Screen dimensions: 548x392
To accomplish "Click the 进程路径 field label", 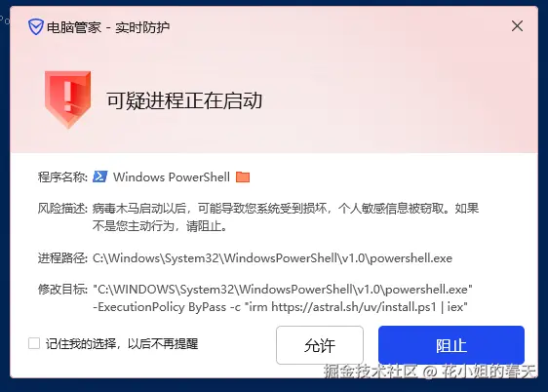I will tap(62, 258).
